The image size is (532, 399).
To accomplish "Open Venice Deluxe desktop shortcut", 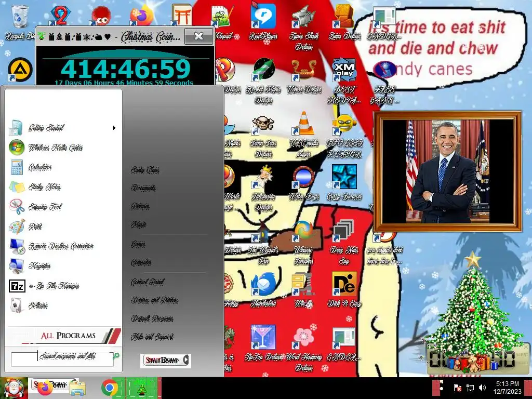I will click(303, 76).
